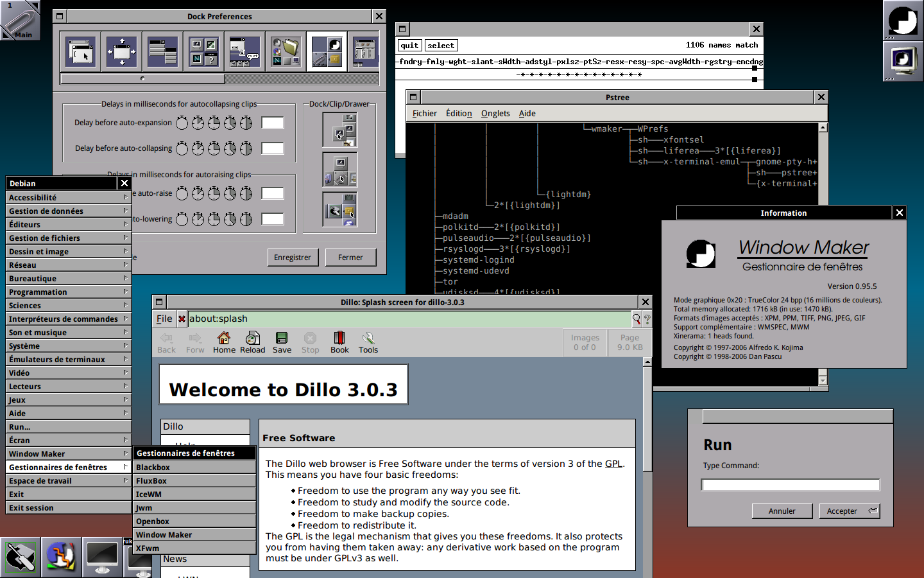924x578 pixels.
Task: Open Menu preferences icon in WPrefs toolbar
Action: pos(163,51)
